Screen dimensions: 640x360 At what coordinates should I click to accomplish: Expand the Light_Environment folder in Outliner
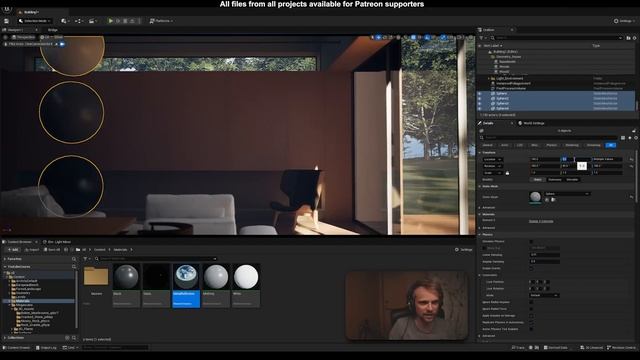pos(489,78)
